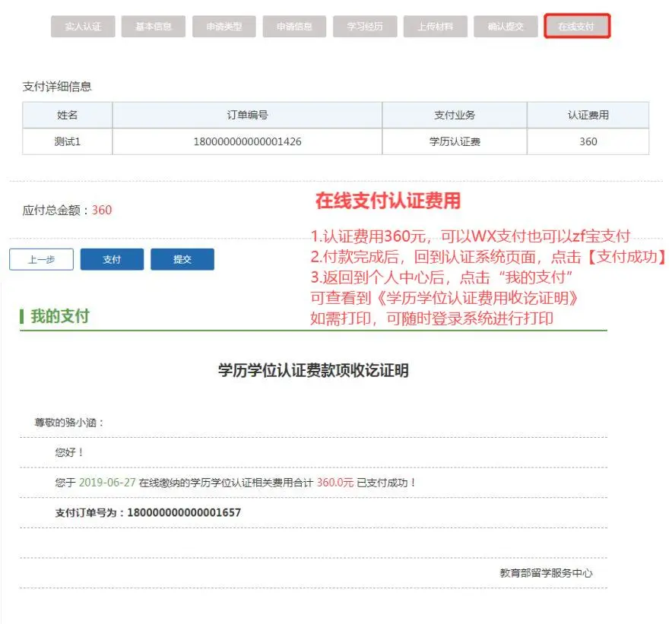Select order number 180000000000001426
The width and height of the screenshot is (672, 624).
click(x=247, y=141)
